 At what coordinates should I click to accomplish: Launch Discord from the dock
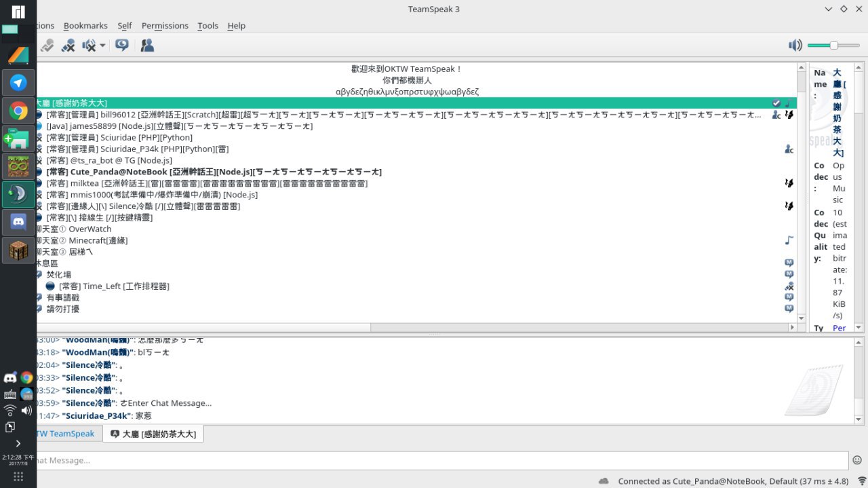18,222
